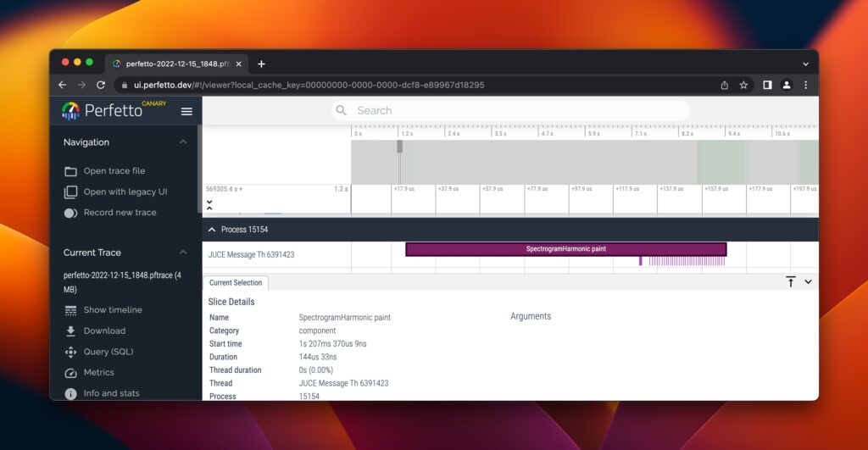Click the Start time value 1s 207ms 370us 9ns
Viewport: 868px width, 450px height.
332,344
